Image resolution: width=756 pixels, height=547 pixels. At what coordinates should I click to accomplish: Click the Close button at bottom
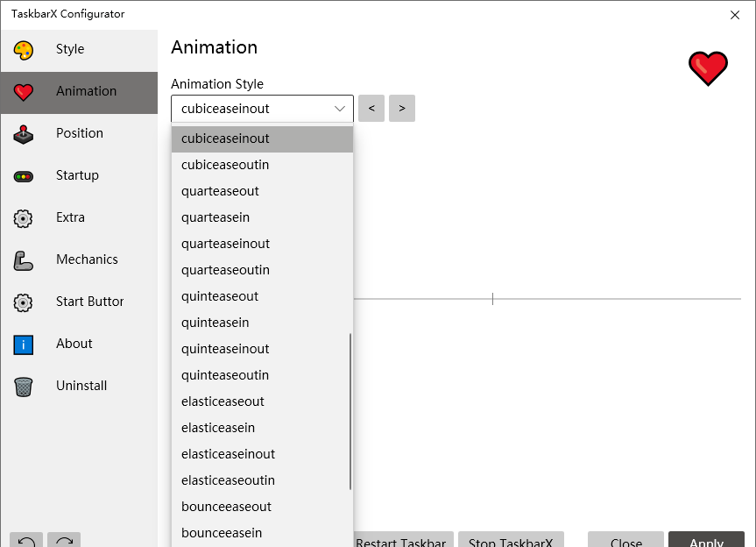pos(625,540)
